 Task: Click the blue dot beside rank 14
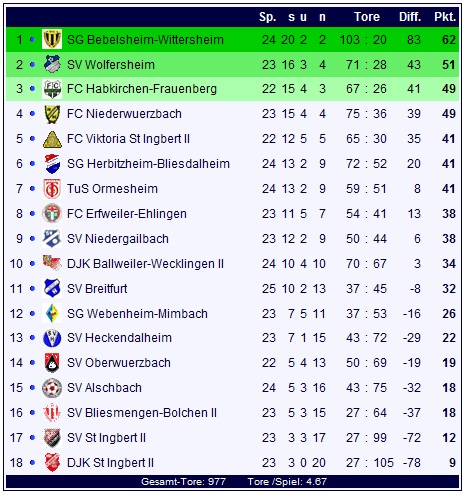click(32, 363)
